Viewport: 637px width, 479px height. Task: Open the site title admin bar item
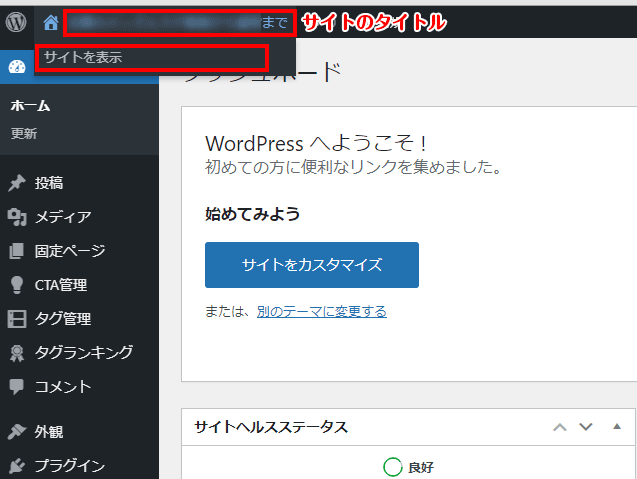coord(179,23)
